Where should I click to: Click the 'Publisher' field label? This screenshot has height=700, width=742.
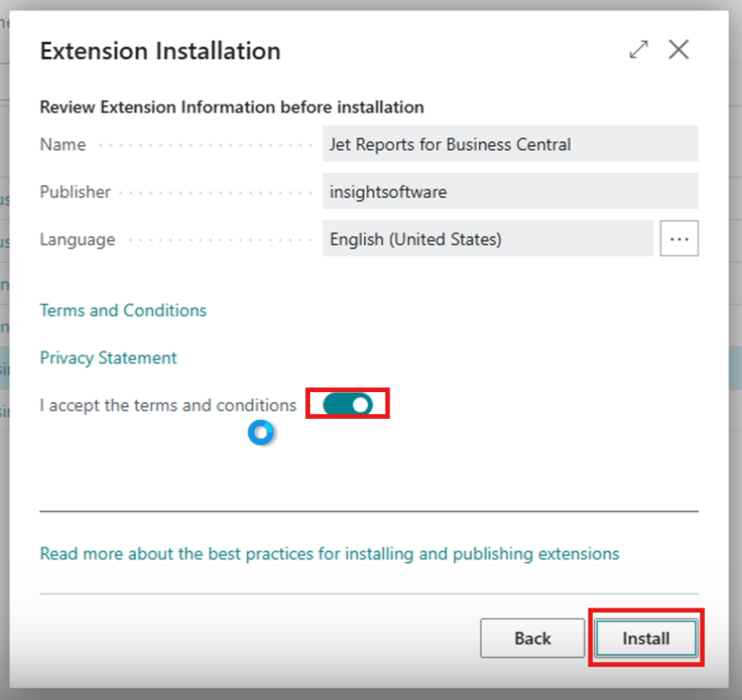75,191
